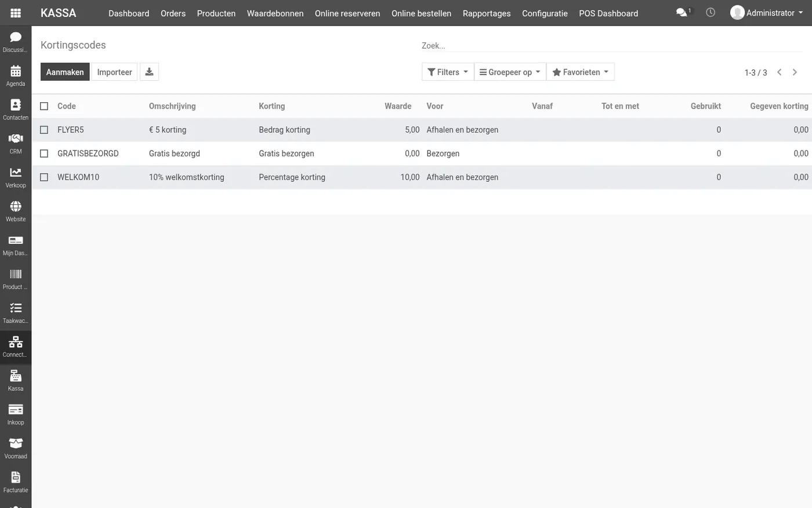Tick the select-all header checkbox
This screenshot has width=812, height=508.
(44, 106)
